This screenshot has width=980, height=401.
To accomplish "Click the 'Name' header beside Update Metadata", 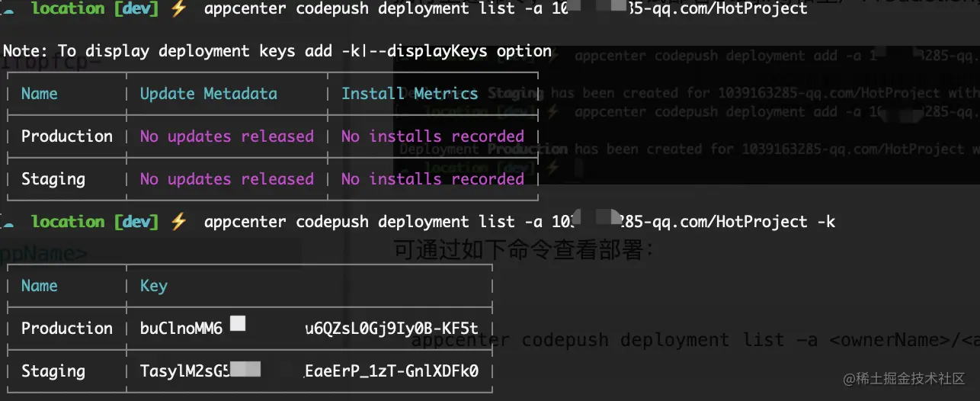I will pyautogui.click(x=40, y=94).
